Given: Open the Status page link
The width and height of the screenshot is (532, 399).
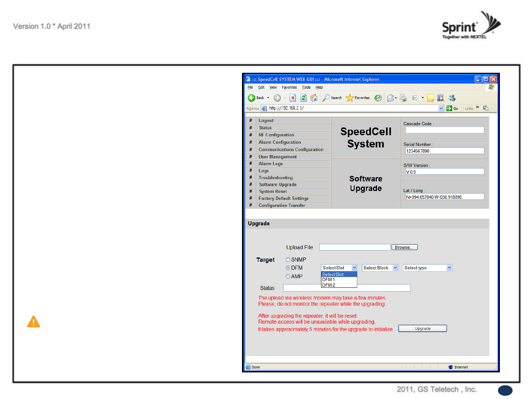Looking at the screenshot, I should tap(265, 128).
